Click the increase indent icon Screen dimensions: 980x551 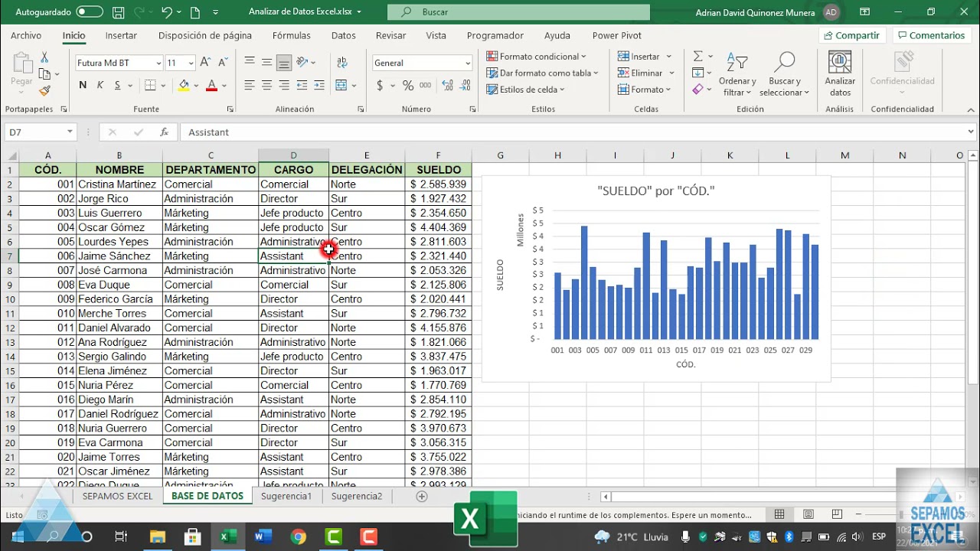pyautogui.click(x=320, y=85)
